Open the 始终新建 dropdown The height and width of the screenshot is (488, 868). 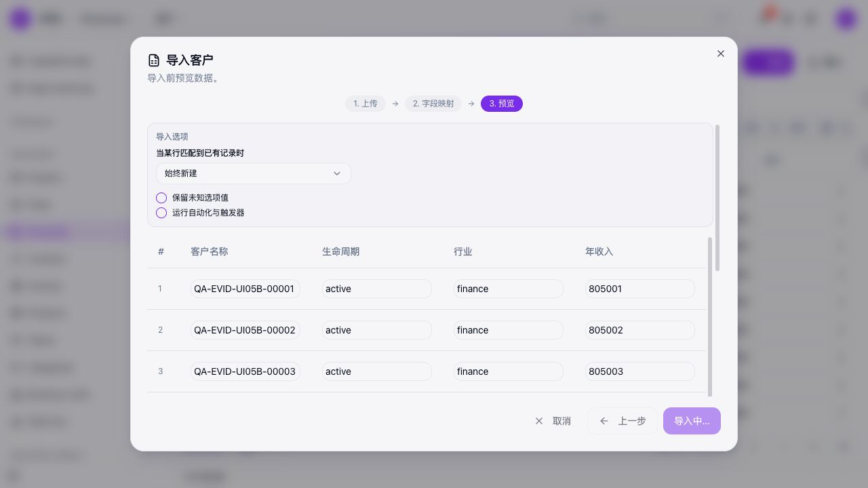coord(254,174)
